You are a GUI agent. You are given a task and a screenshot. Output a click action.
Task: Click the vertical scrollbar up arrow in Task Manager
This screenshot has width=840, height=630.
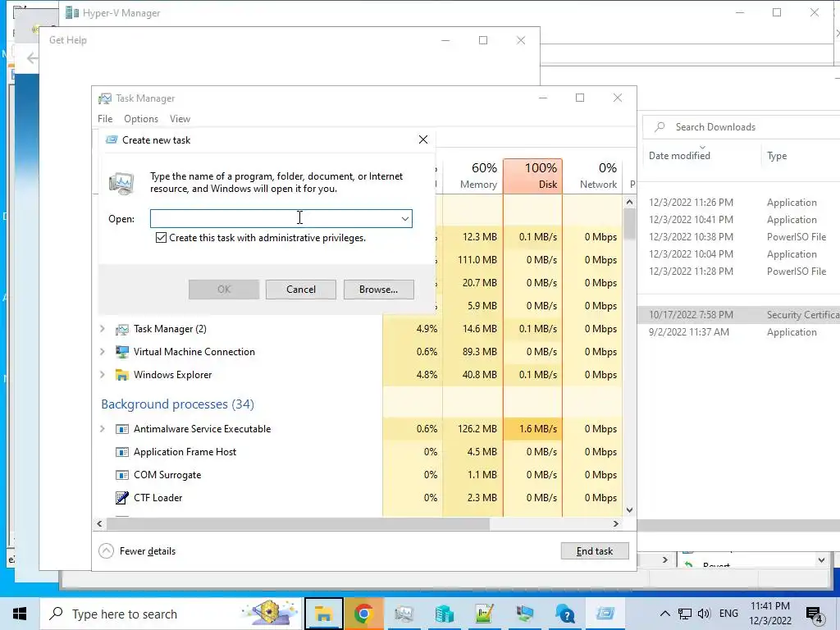tap(629, 202)
